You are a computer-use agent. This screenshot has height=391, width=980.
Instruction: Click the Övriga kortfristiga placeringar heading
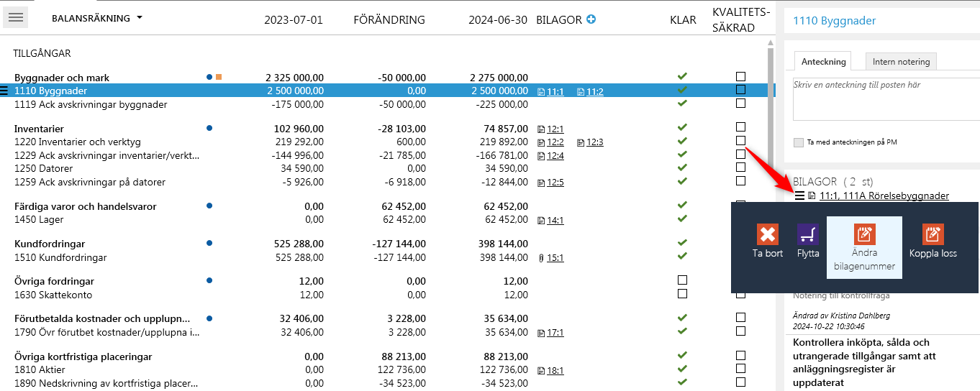pyautogui.click(x=83, y=356)
